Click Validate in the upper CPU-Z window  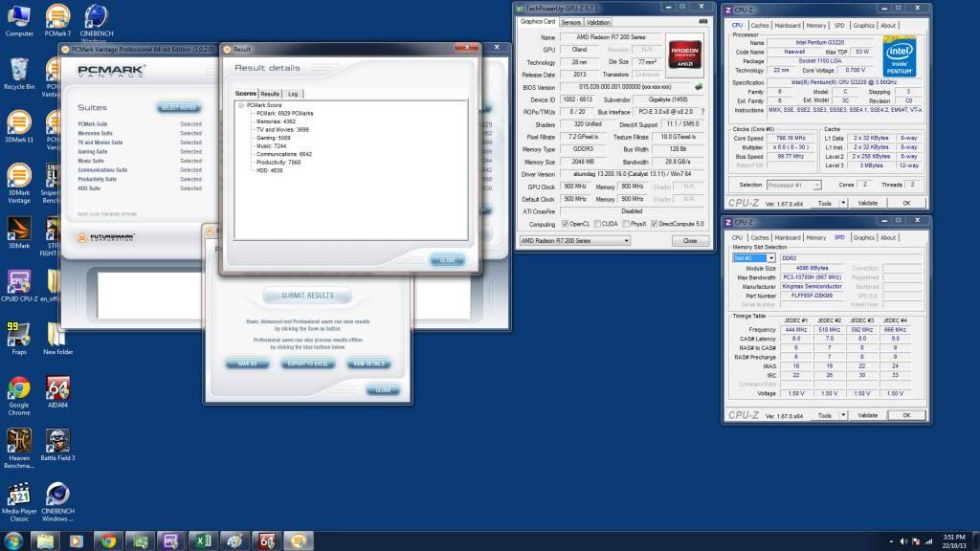click(x=867, y=203)
